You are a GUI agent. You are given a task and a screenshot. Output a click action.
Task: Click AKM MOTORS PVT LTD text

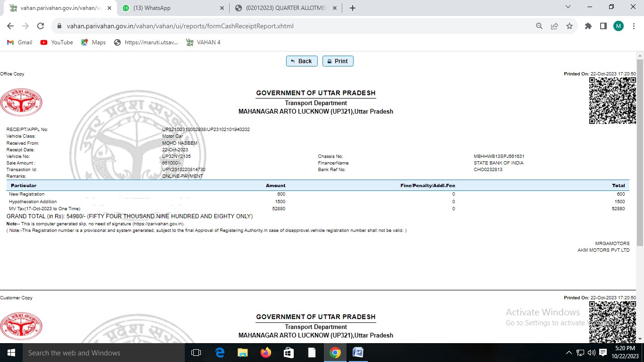[603, 250]
